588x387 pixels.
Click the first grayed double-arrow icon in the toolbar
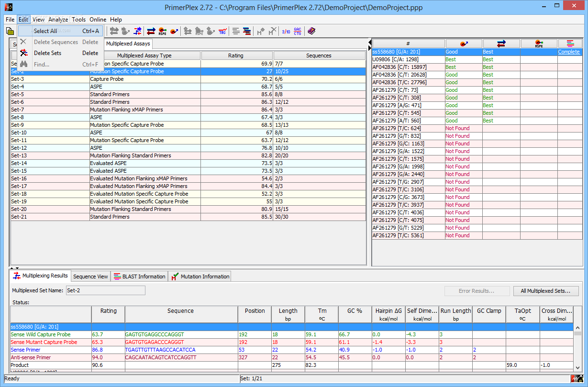tap(114, 31)
